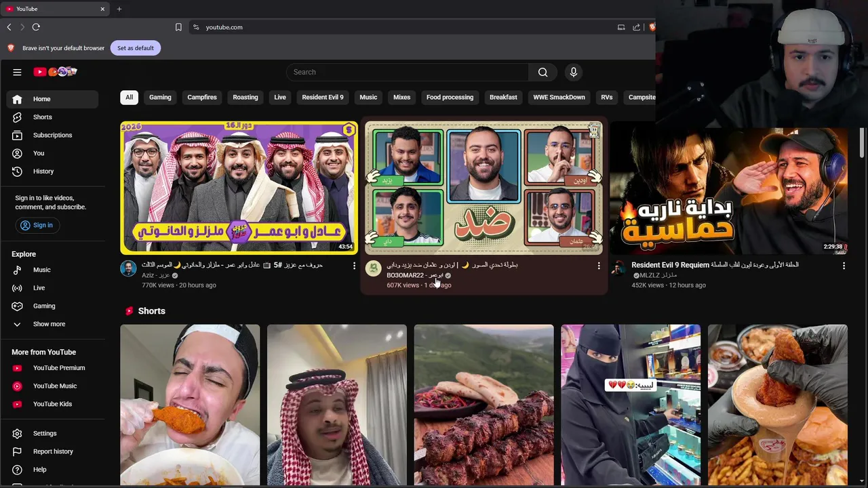Select the Gaming filter chip
This screenshot has height=488, width=868.
[x=160, y=97]
